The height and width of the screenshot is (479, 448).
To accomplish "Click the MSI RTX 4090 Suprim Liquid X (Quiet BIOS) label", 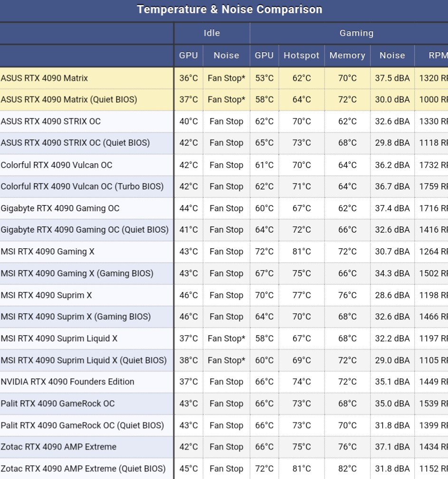I will pyautogui.click(x=84, y=360).
